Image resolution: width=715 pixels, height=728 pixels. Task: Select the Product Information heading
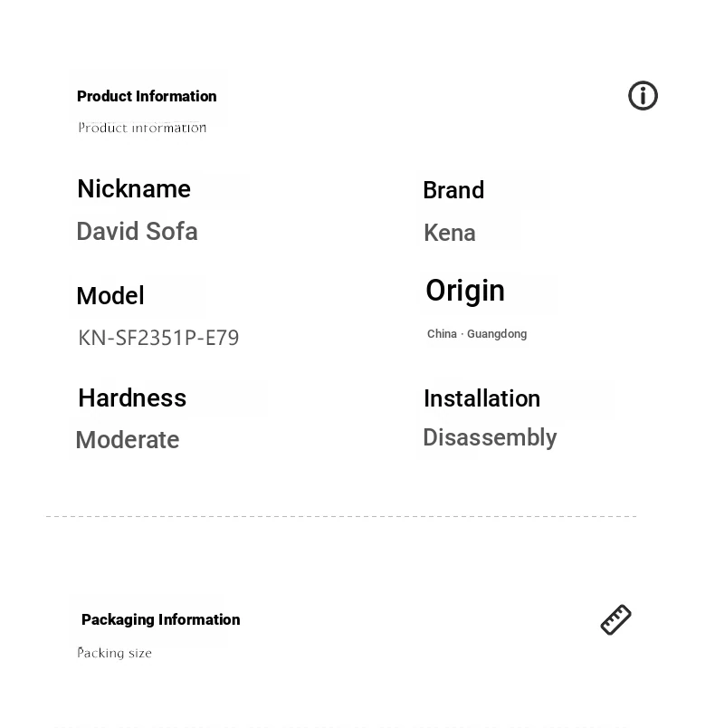point(147,96)
